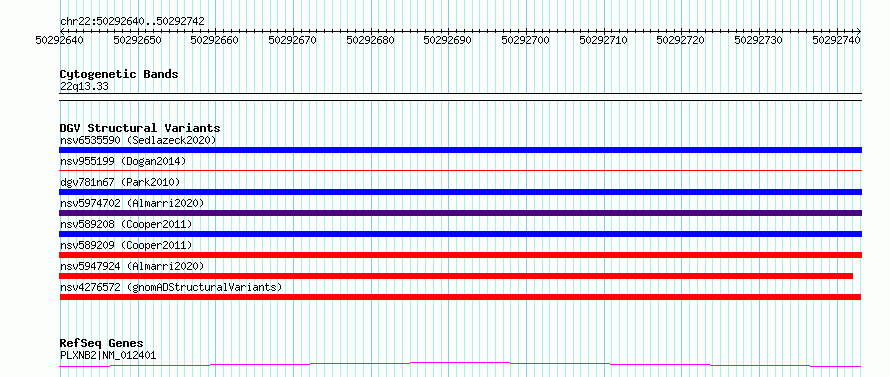Click ruler tick 50292680

coord(371,40)
